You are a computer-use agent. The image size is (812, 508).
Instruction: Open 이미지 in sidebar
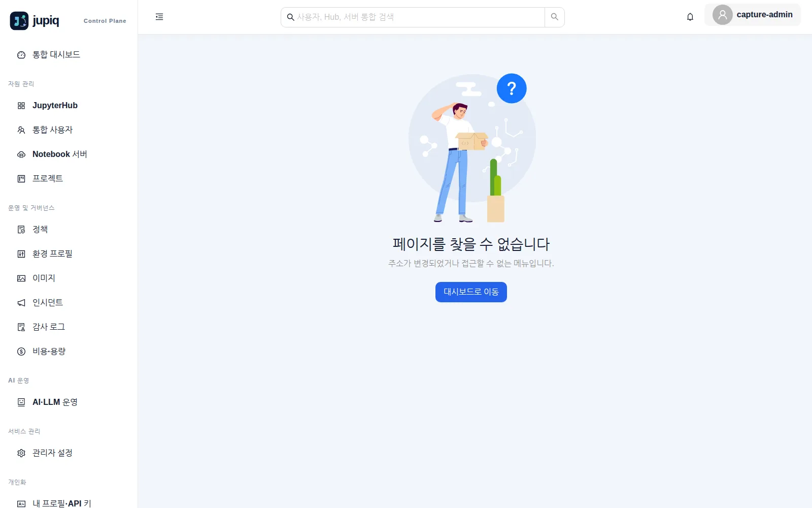[x=69, y=278]
